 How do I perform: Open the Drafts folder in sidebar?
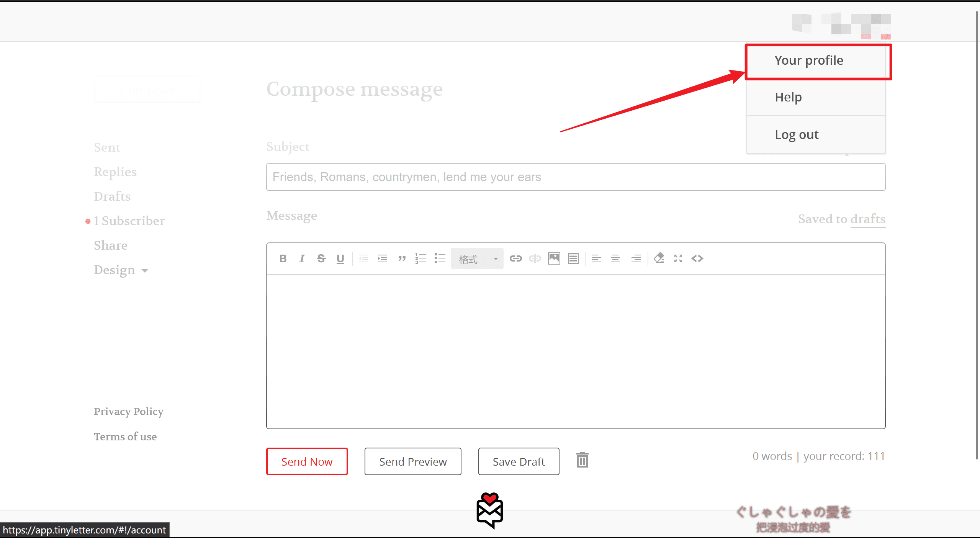(112, 196)
